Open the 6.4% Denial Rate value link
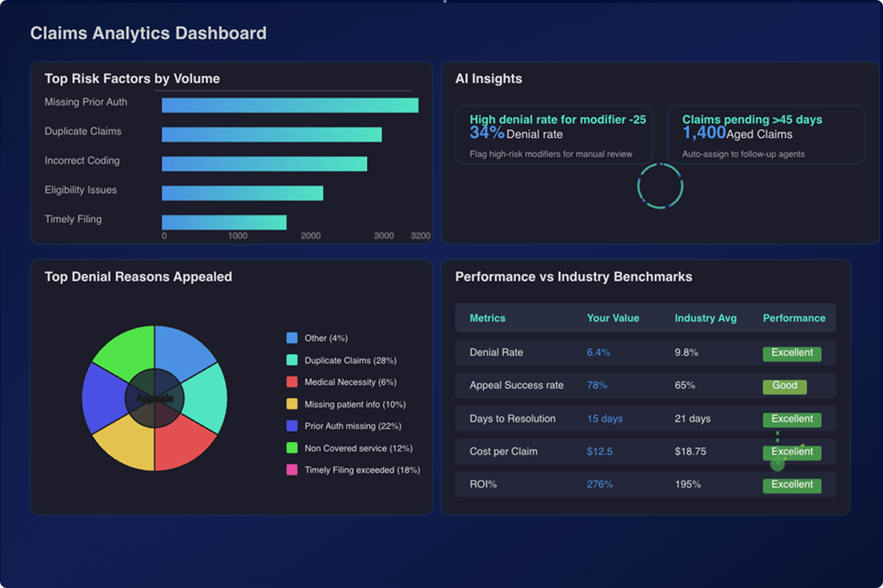The image size is (883, 588). point(598,352)
